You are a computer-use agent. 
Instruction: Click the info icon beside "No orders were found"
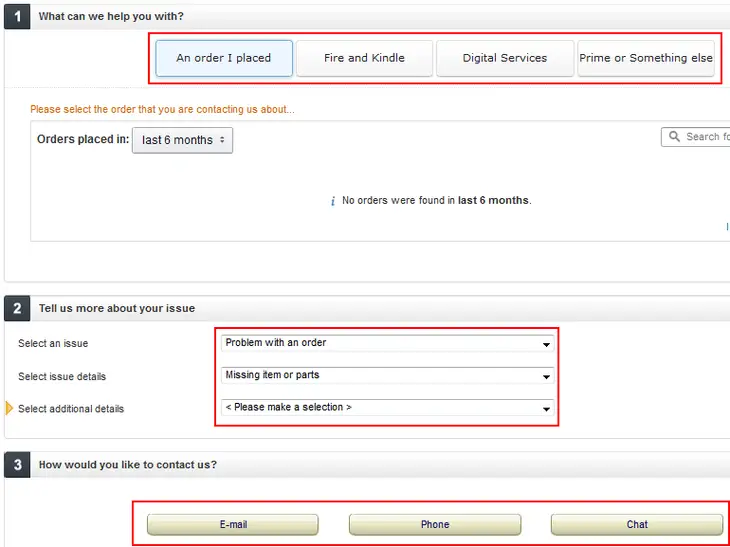coord(333,201)
